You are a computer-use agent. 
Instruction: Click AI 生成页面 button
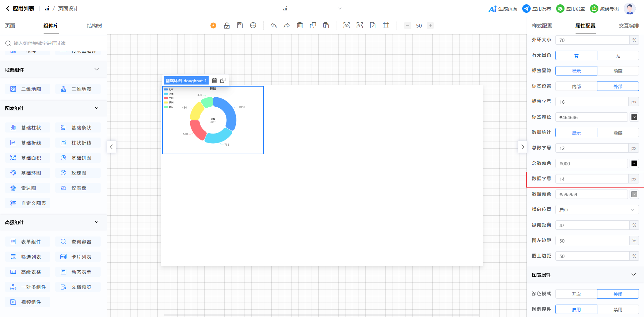(x=503, y=9)
